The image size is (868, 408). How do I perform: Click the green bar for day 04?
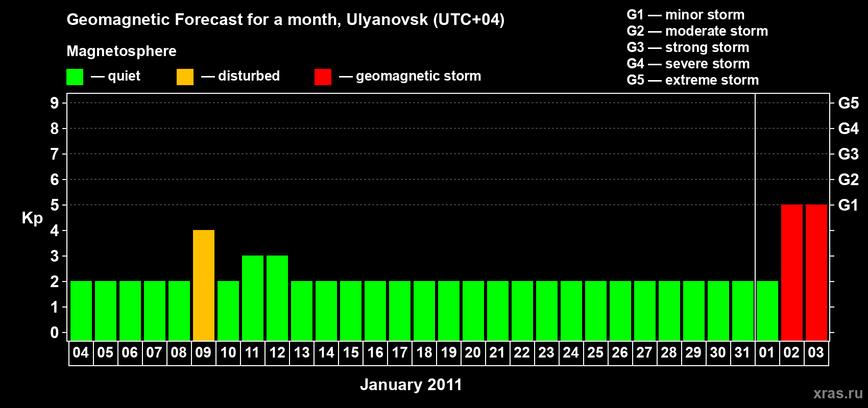81,311
